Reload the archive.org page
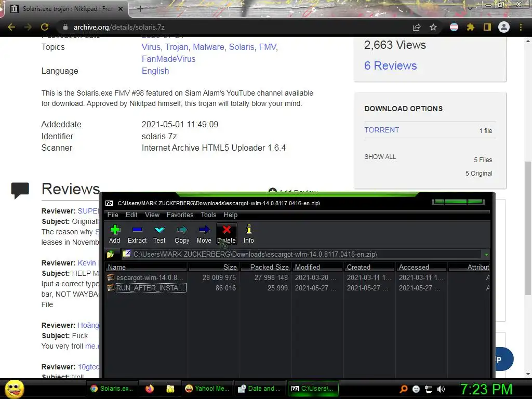Screen dimensions: 532x399 [x=45, y=27]
